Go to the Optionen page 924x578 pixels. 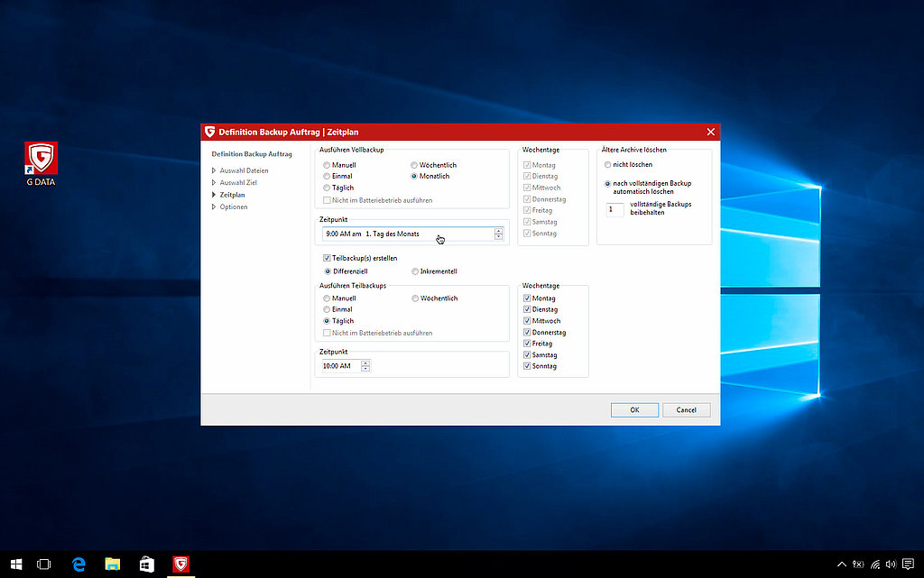pos(233,206)
